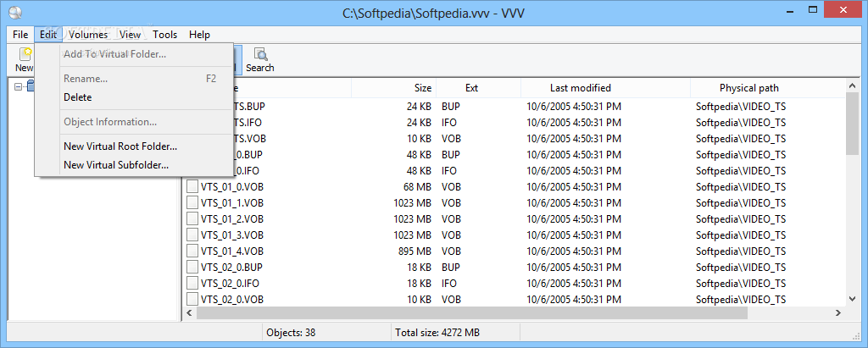Click the file icon beside VTS_01_3.VOB
This screenshot has height=348, width=868.
coord(192,235)
